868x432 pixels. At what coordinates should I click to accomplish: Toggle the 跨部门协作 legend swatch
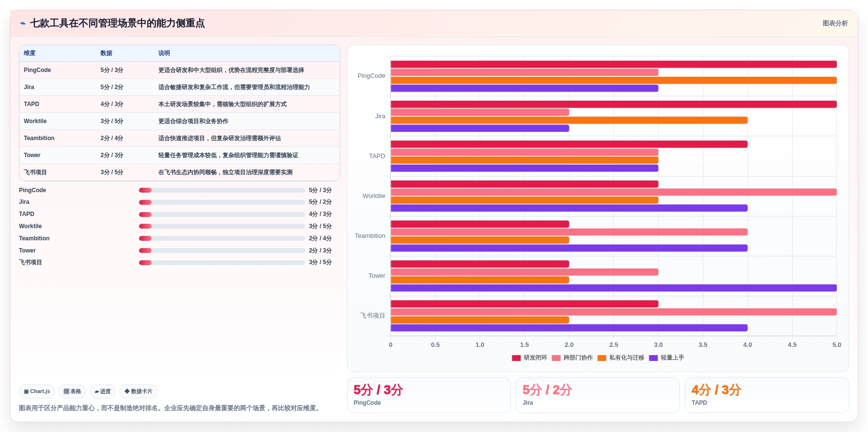click(556, 358)
